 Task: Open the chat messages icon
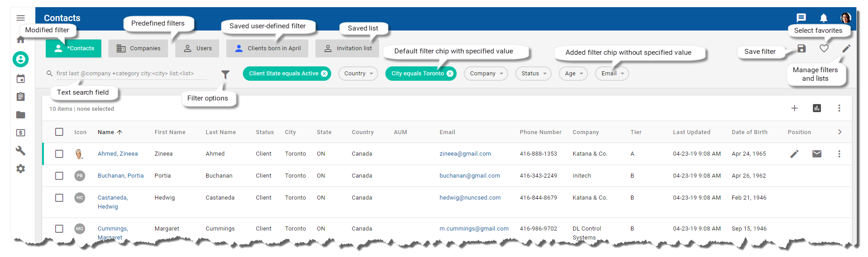click(801, 18)
